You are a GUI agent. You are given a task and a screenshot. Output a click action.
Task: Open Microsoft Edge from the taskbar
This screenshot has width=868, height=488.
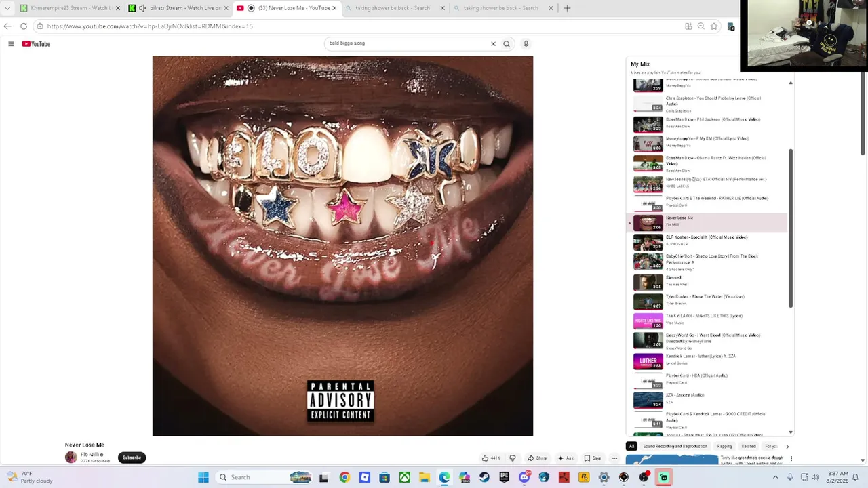click(444, 477)
